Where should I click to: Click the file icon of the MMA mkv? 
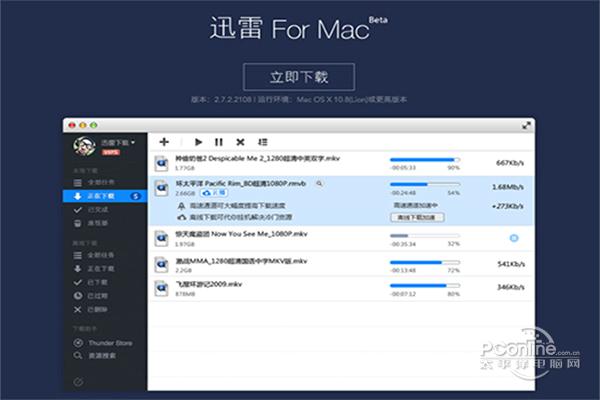(161, 264)
